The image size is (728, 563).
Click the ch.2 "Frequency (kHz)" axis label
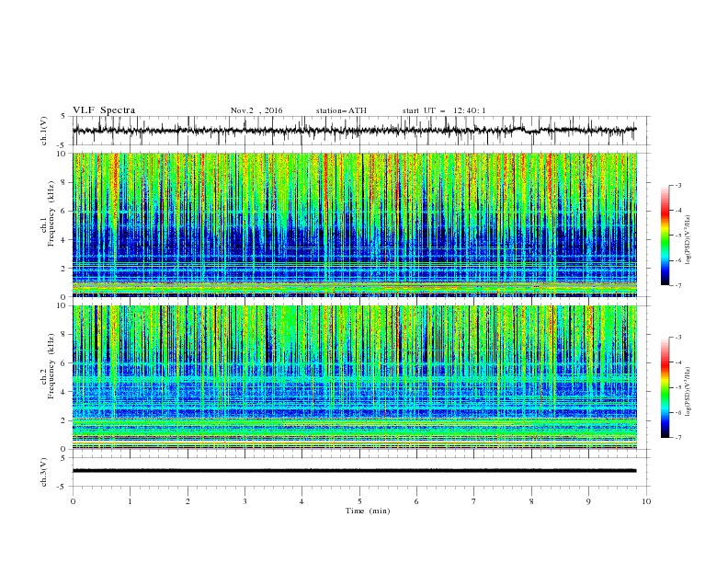51,365
